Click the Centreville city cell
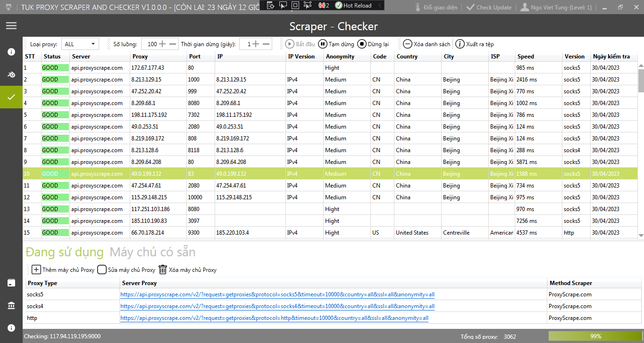This screenshot has width=644, height=343. [465, 233]
